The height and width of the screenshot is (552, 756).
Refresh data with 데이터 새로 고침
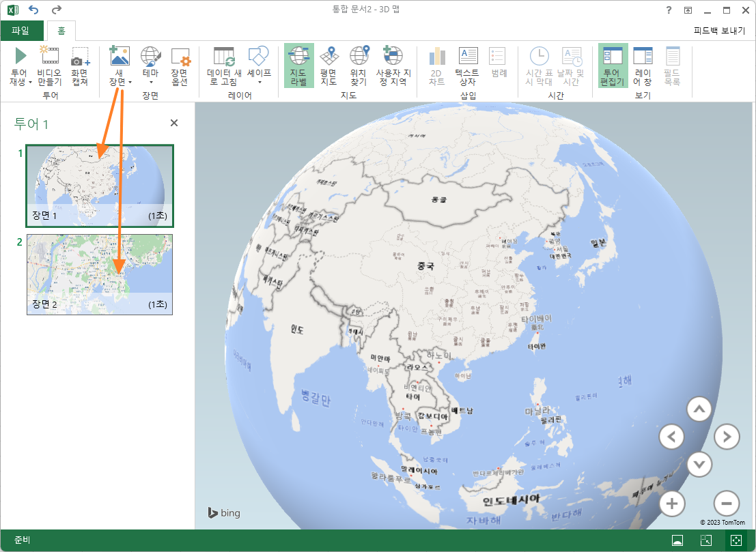pos(224,66)
